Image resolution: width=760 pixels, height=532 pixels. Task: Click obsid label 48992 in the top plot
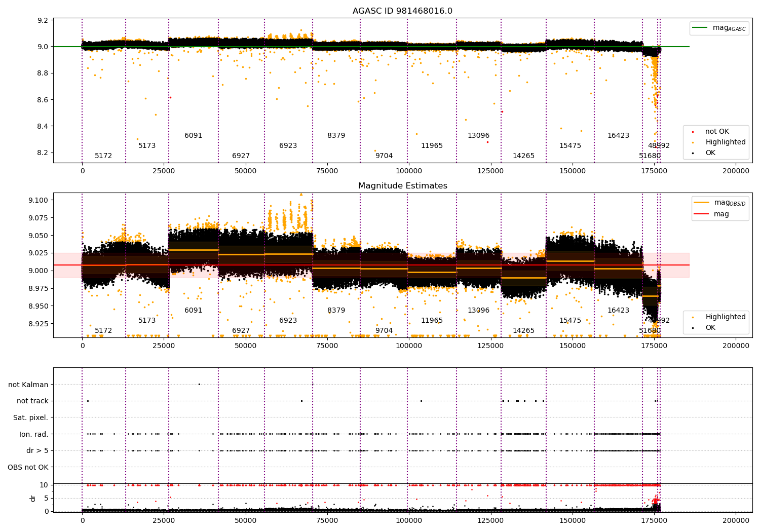click(659, 146)
